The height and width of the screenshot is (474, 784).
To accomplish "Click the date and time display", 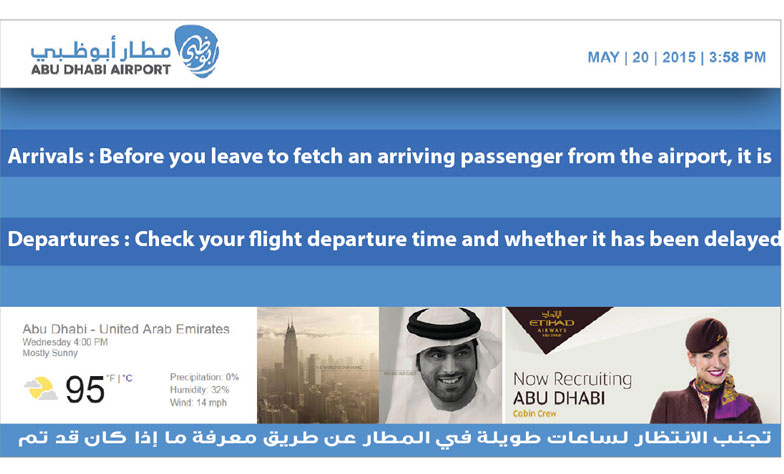I will (676, 58).
